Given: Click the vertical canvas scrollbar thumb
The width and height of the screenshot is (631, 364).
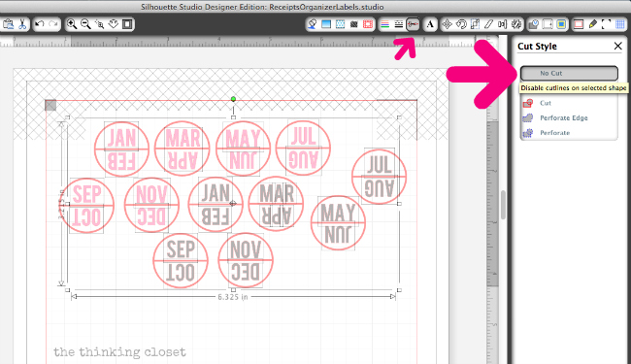Looking at the screenshot, I should [503, 205].
